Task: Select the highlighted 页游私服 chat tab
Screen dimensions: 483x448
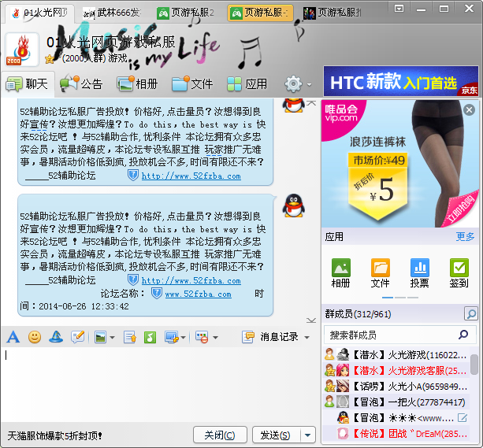Action: click(x=260, y=13)
